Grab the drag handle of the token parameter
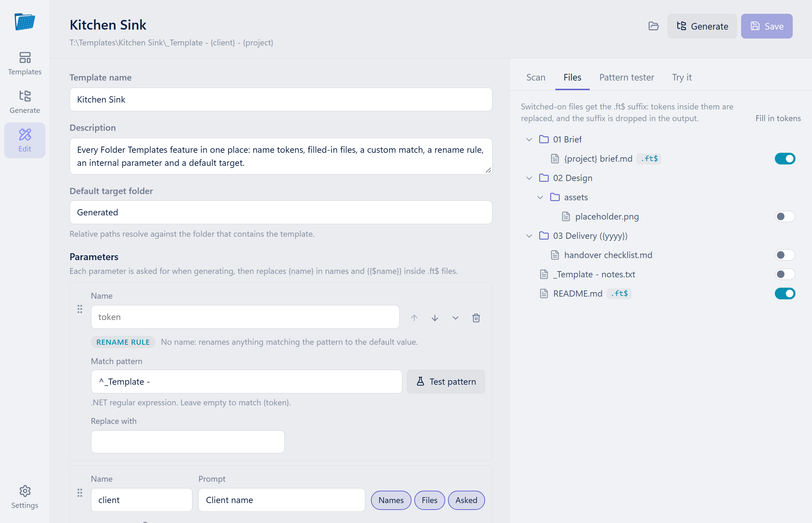Viewport: 812px width, 523px height. 80,309
